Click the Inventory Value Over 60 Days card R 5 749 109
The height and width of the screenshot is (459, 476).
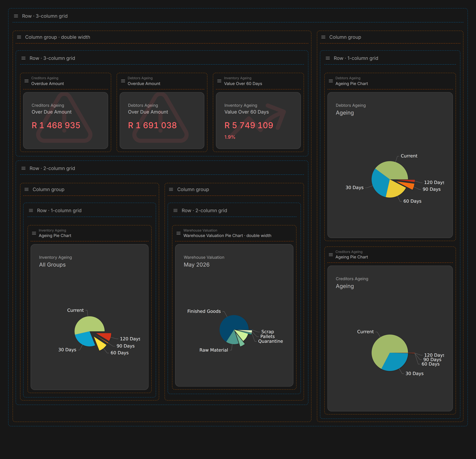[x=258, y=121]
